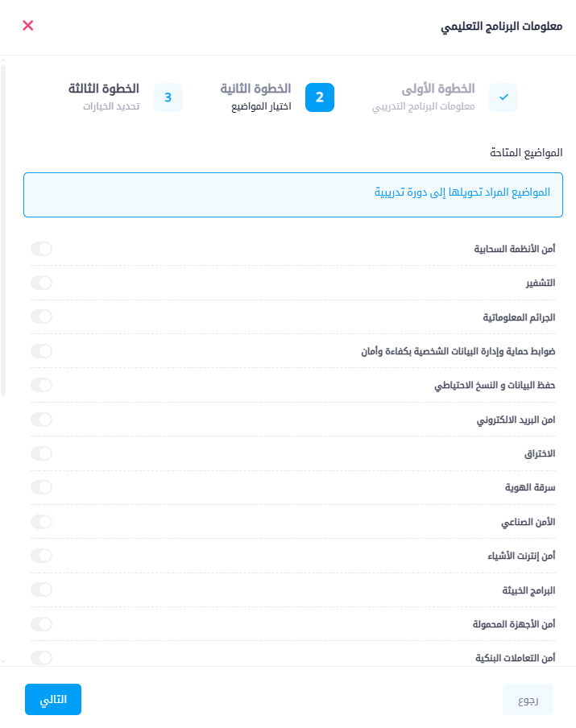Toggle the التشفير topic switch
The image size is (576, 728).
[41, 283]
